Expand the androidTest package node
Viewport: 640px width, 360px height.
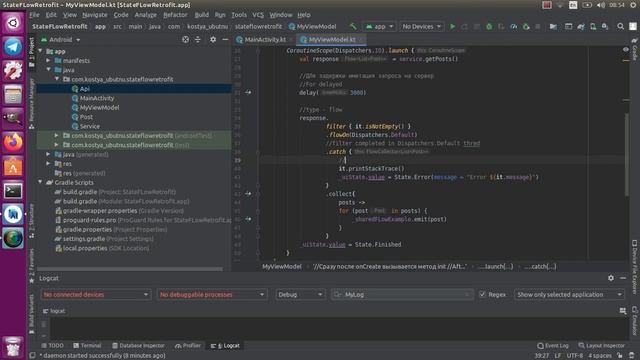coord(57,136)
